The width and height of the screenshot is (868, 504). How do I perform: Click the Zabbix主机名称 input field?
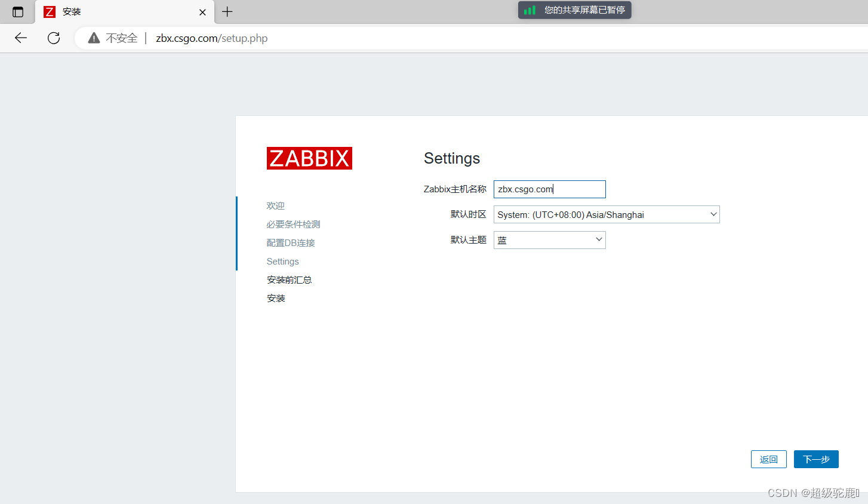pos(550,189)
